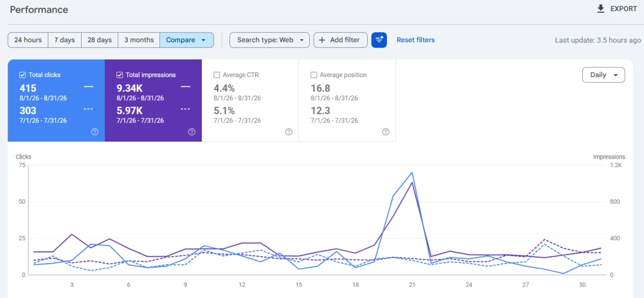Open the Search type: Web dropdown
This screenshot has width=644, height=298.
(x=269, y=40)
